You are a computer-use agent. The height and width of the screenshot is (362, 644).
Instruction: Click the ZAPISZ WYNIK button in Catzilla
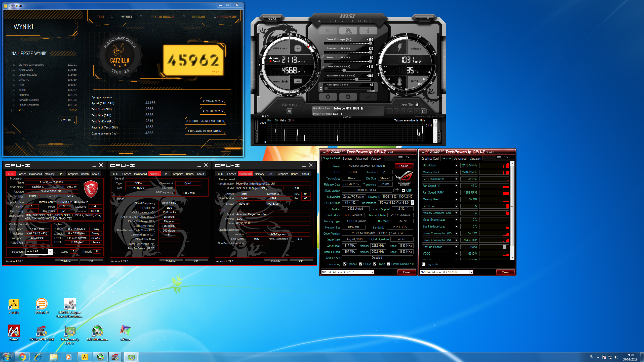(x=213, y=111)
